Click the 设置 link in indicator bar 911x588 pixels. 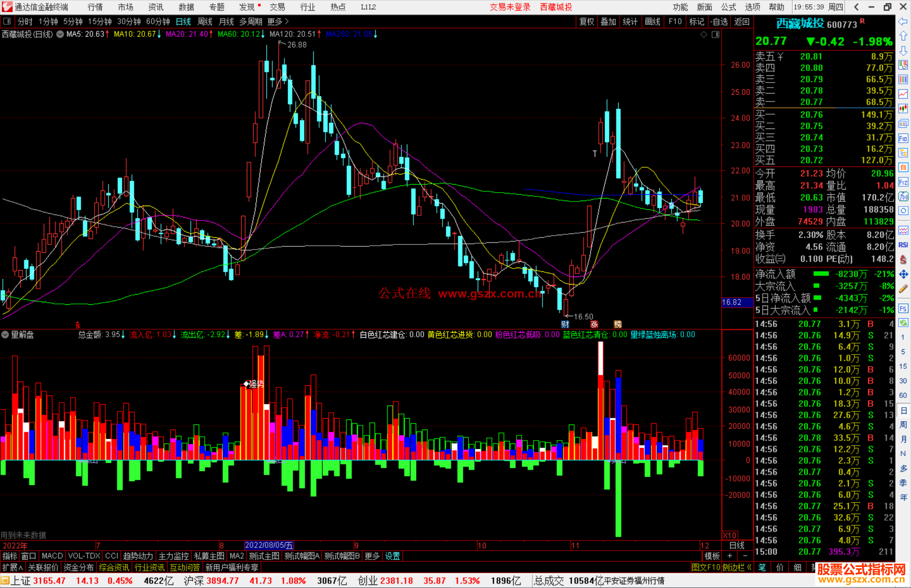392,556
